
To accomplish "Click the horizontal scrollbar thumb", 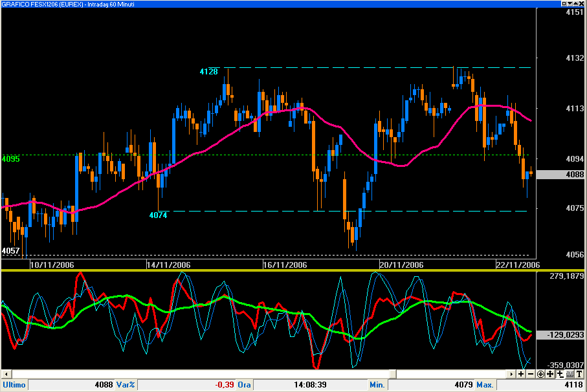I will point(393,374).
